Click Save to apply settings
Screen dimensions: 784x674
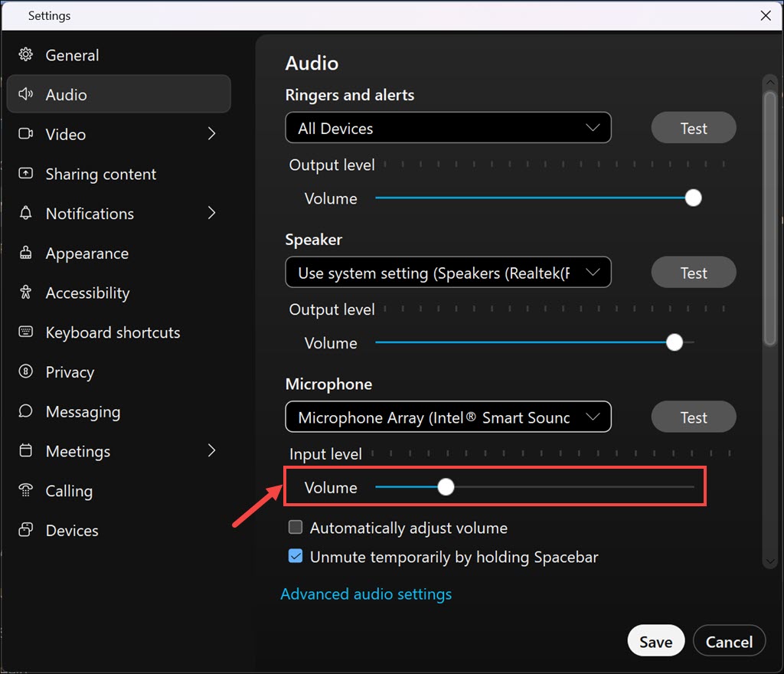[x=655, y=642]
